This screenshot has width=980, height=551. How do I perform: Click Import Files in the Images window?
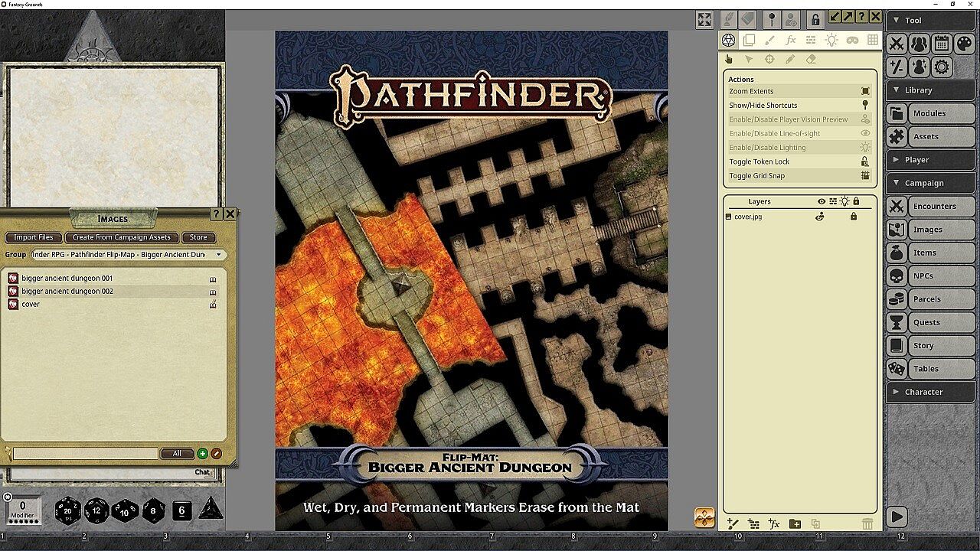(x=34, y=237)
